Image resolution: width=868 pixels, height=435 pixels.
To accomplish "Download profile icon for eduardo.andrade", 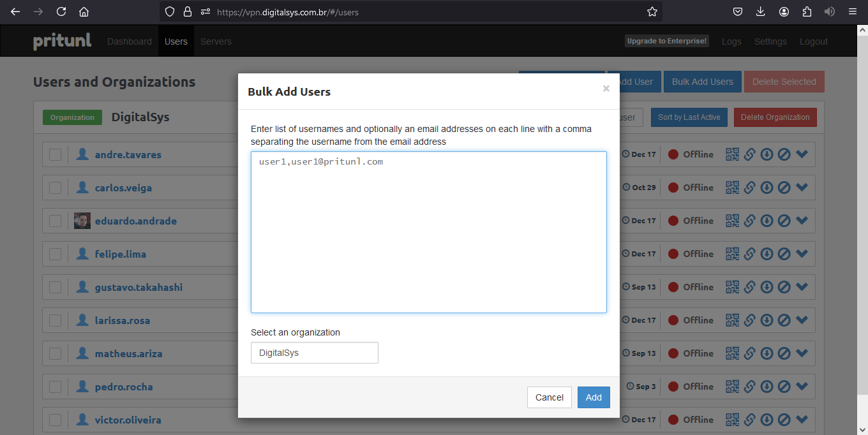I will [x=767, y=221].
